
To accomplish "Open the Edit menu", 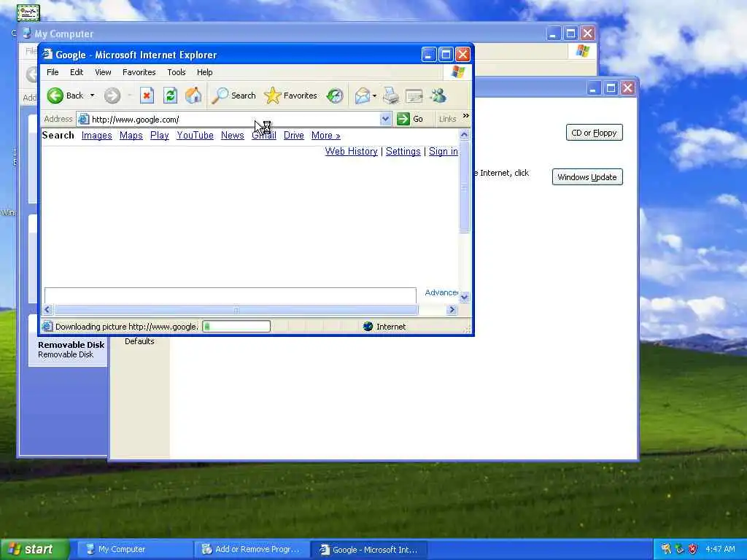I will (x=76, y=72).
